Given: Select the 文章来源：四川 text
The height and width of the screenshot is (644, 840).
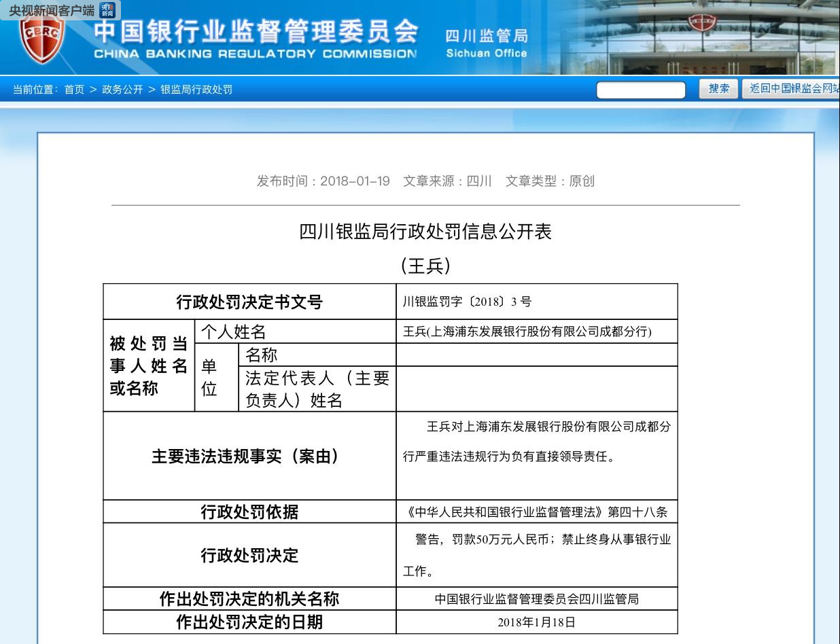Looking at the screenshot, I should [447, 181].
